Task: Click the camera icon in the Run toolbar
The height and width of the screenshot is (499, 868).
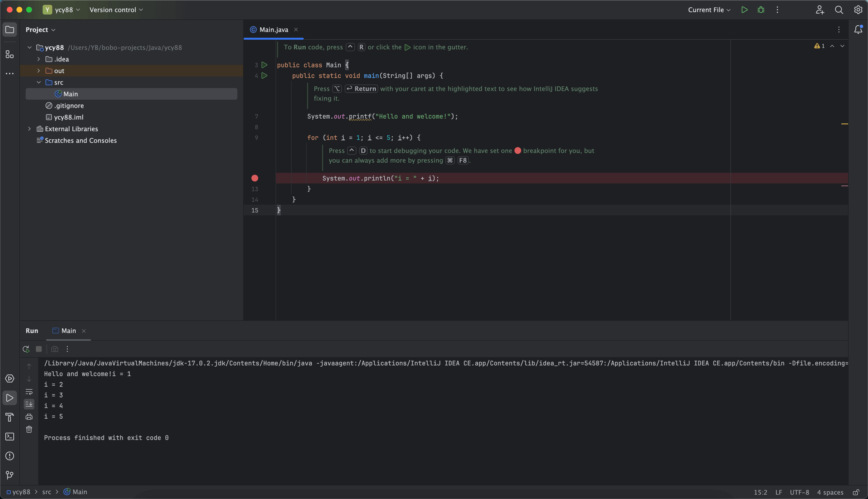Action: tap(54, 349)
